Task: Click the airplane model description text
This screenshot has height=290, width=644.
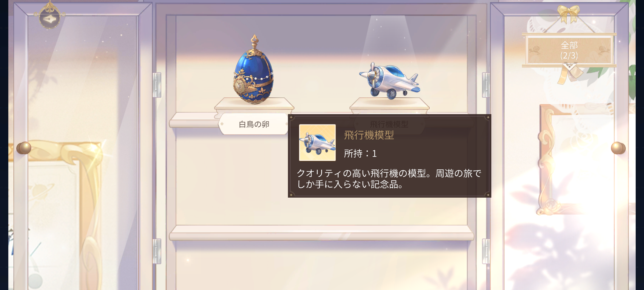Action: [x=389, y=179]
